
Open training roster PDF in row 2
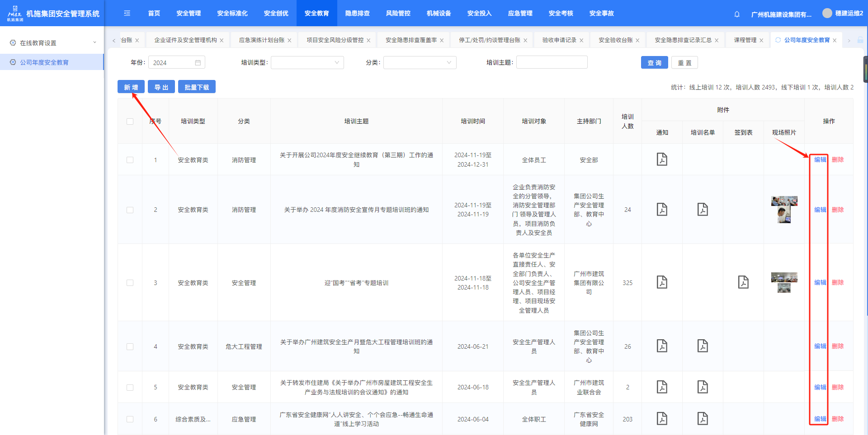click(x=703, y=210)
